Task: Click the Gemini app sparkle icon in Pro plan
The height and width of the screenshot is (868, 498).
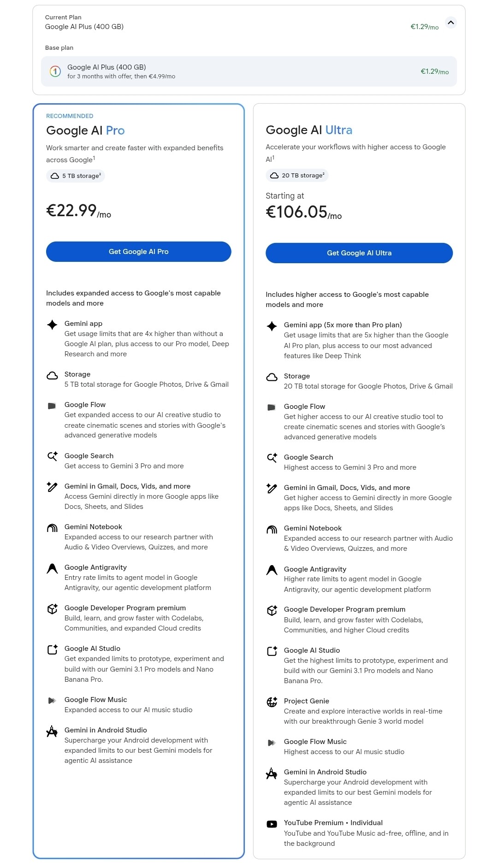Action: click(x=53, y=325)
